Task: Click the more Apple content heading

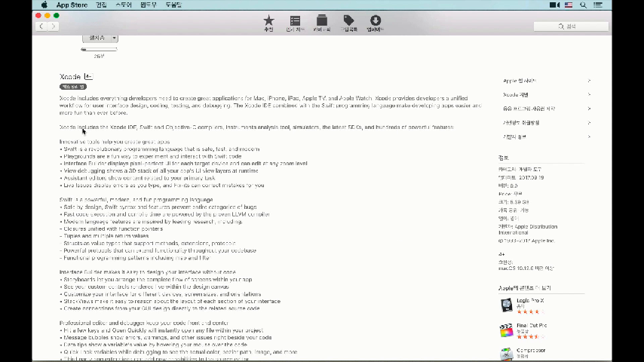Action: 525,288
